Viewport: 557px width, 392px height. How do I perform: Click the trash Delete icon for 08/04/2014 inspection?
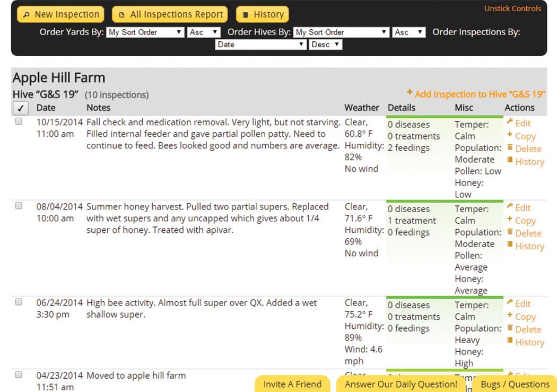pyautogui.click(x=510, y=232)
